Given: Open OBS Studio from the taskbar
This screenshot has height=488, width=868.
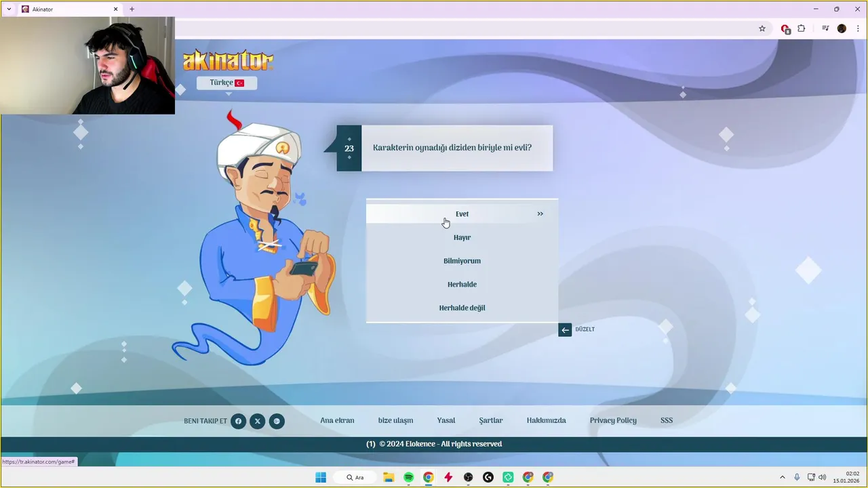Looking at the screenshot, I should (469, 477).
